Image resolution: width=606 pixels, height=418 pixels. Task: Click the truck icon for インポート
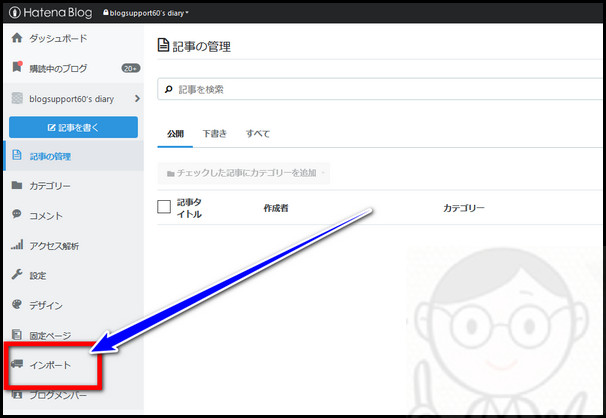click(17, 364)
